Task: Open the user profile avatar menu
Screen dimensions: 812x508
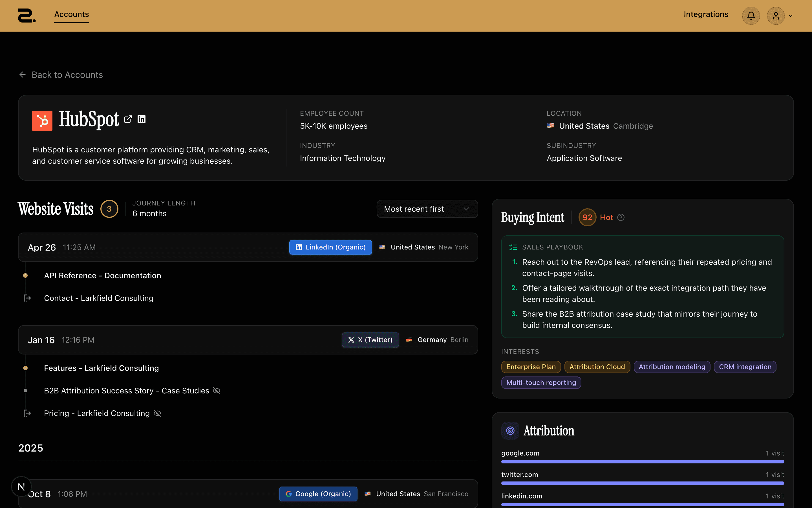Action: 776,16
